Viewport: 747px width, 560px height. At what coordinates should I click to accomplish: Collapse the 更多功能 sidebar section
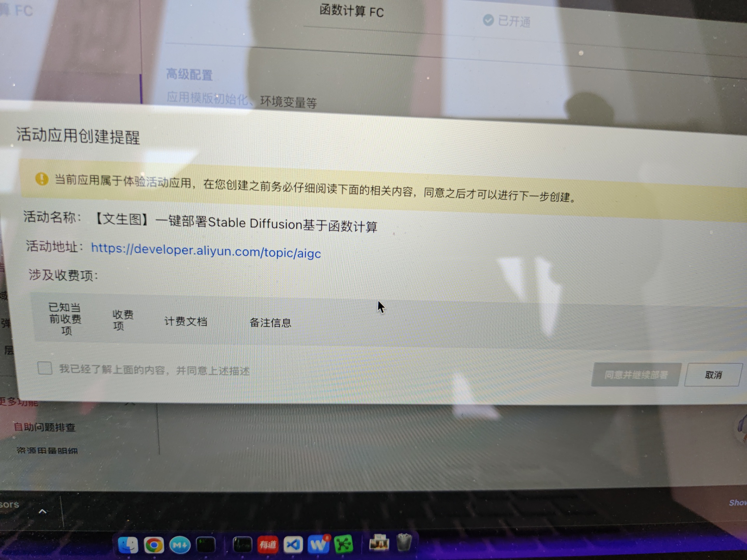130,403
